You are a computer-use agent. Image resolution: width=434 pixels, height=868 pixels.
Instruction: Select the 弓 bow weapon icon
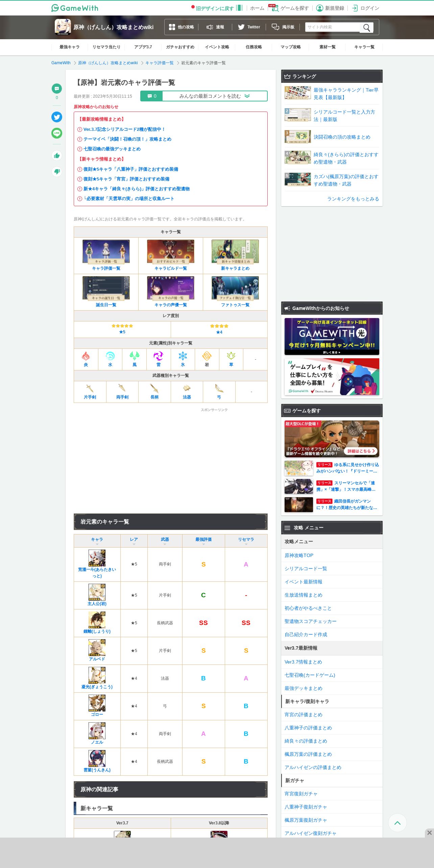(219, 388)
